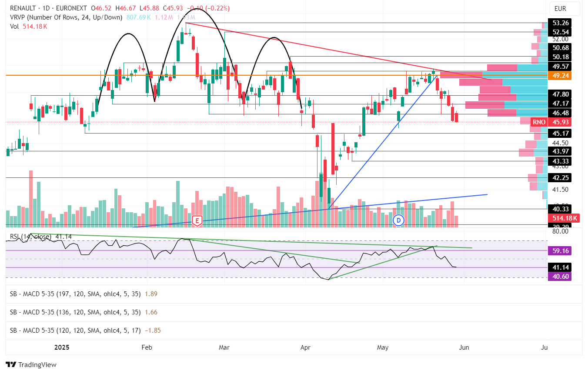This screenshot has width=588, height=374.
Task: Click the 40.33 price label
Action: pyautogui.click(x=561, y=209)
